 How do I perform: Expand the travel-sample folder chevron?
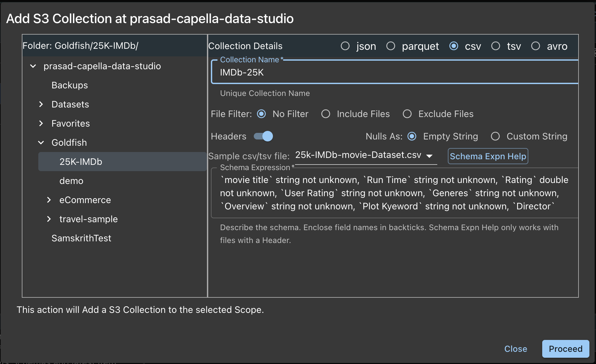(49, 219)
